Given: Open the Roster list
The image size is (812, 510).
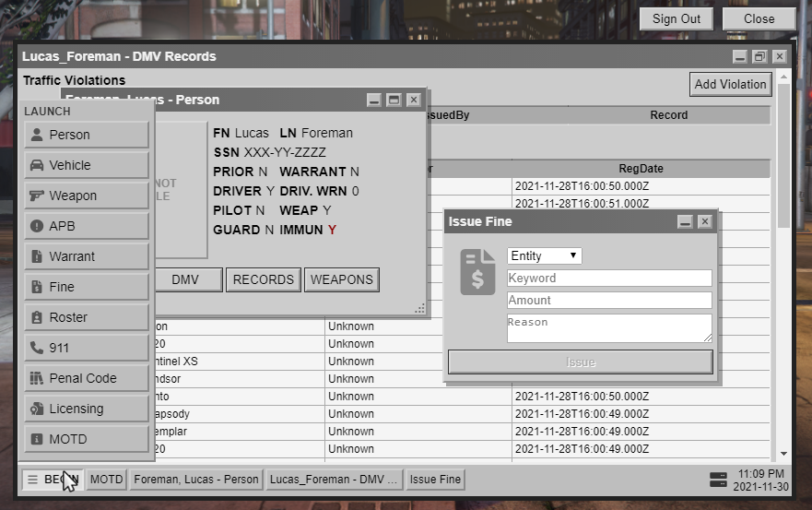Looking at the screenshot, I should coord(87,317).
